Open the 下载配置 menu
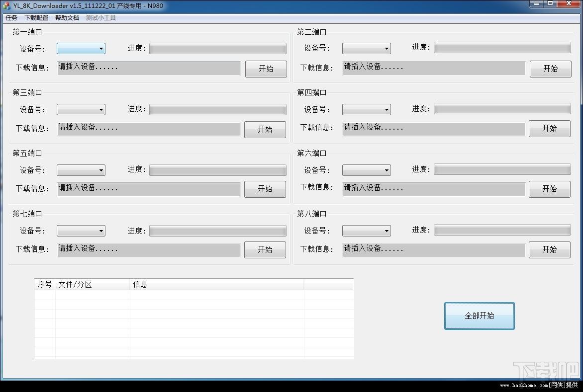The image size is (583, 392). point(36,18)
